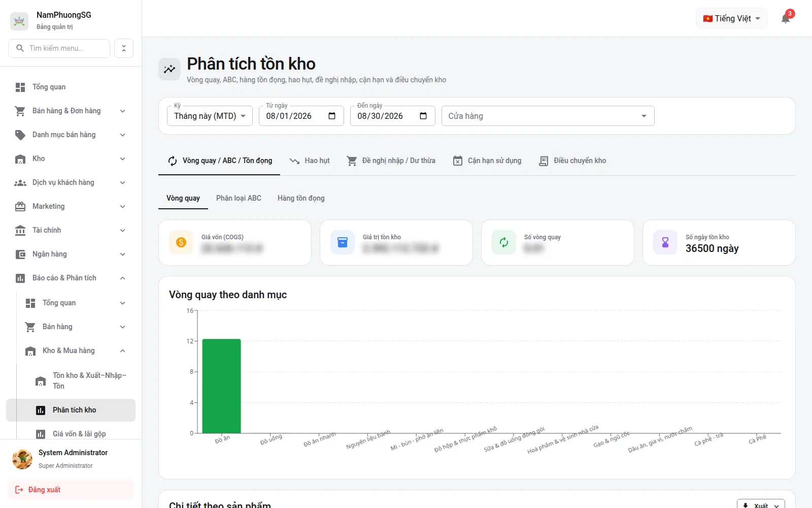
Task: Focus the Tìm kiếm menu search field
Action: pos(59,48)
